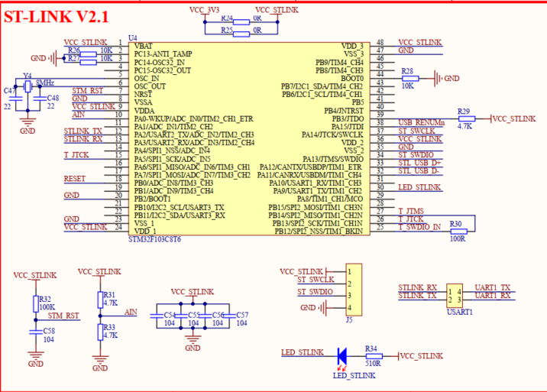Image resolution: width=547 pixels, height=392 pixels.
Task: Click the VCC_3V3 power label
Action: pyautogui.click(x=205, y=10)
